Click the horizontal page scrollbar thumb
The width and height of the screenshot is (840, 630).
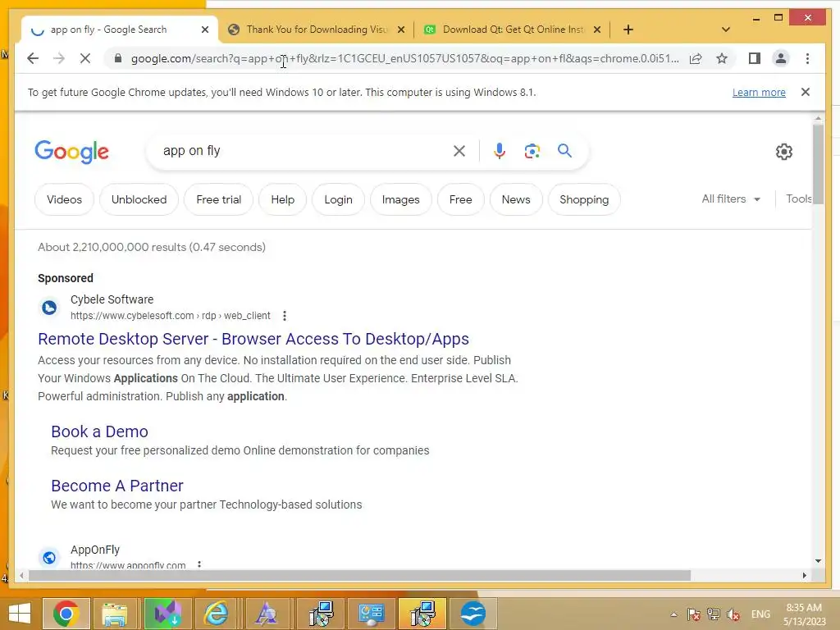click(359, 575)
